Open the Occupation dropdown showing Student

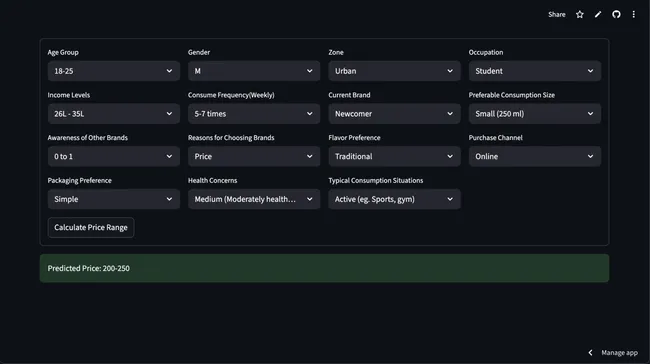pyautogui.click(x=535, y=71)
